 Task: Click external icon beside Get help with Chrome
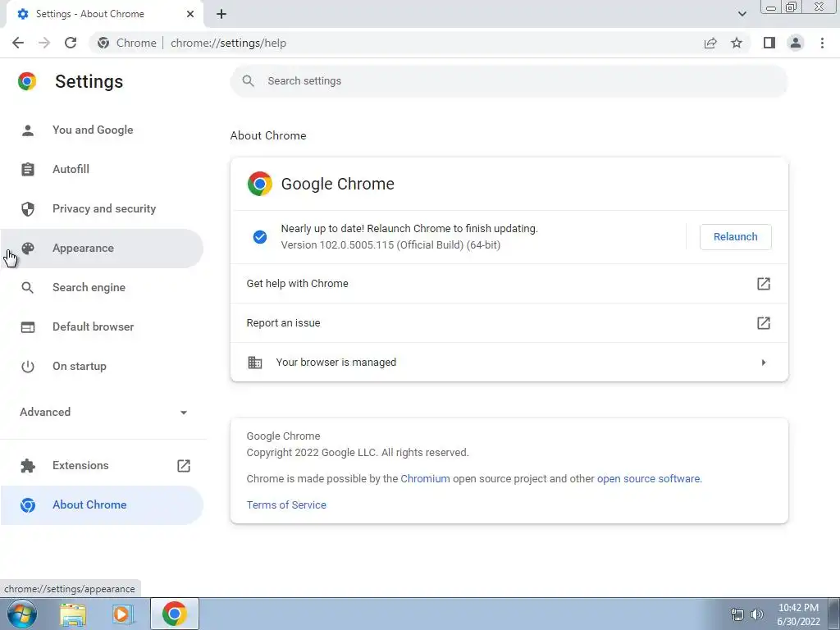point(764,283)
